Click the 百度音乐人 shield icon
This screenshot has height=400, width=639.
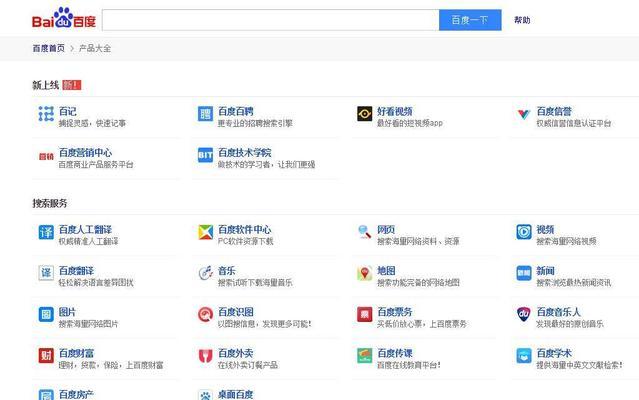(524, 314)
